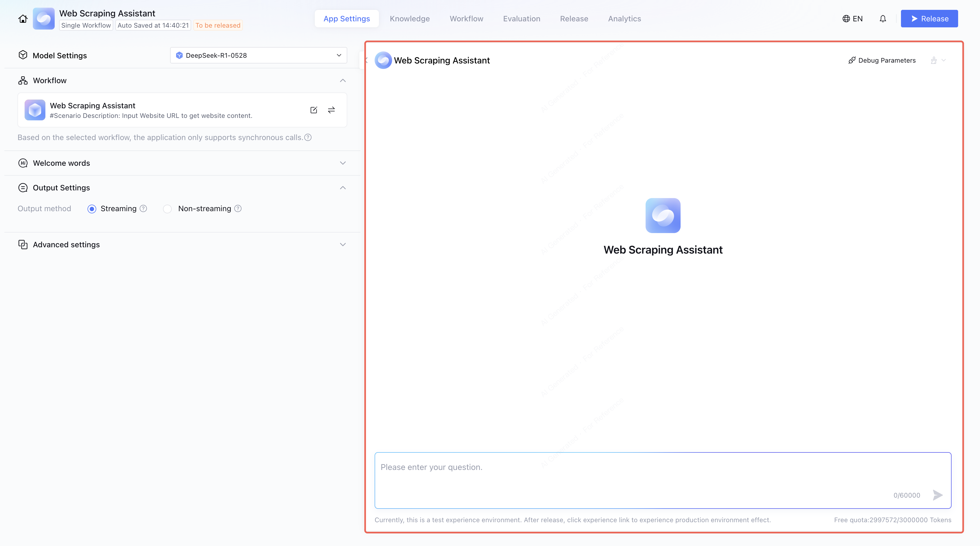Select the Streaming output method

pyautogui.click(x=92, y=209)
